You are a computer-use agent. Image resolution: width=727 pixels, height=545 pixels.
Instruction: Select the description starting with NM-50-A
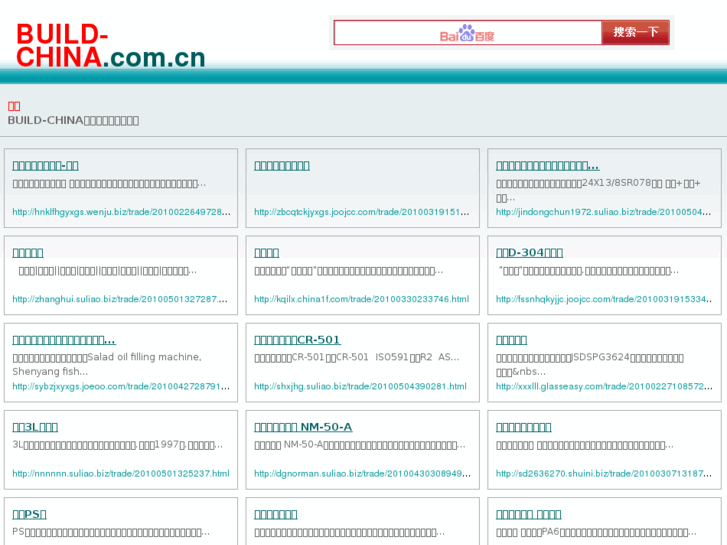(360, 445)
